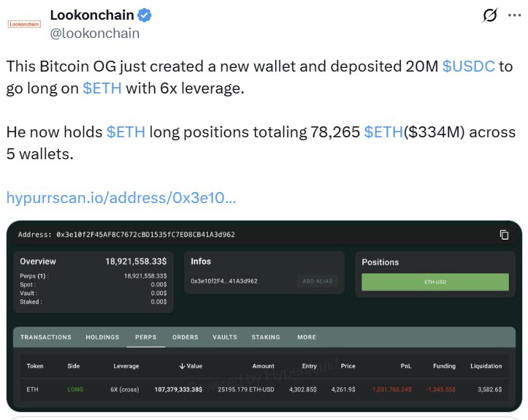
Task: Switch to the Transactions tab
Action: pyautogui.click(x=46, y=337)
